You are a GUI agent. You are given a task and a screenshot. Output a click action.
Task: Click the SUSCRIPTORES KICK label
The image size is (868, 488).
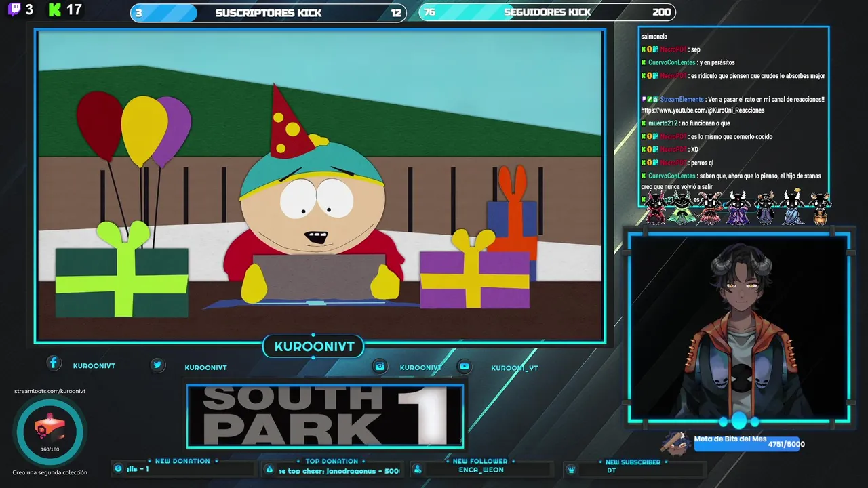269,13
